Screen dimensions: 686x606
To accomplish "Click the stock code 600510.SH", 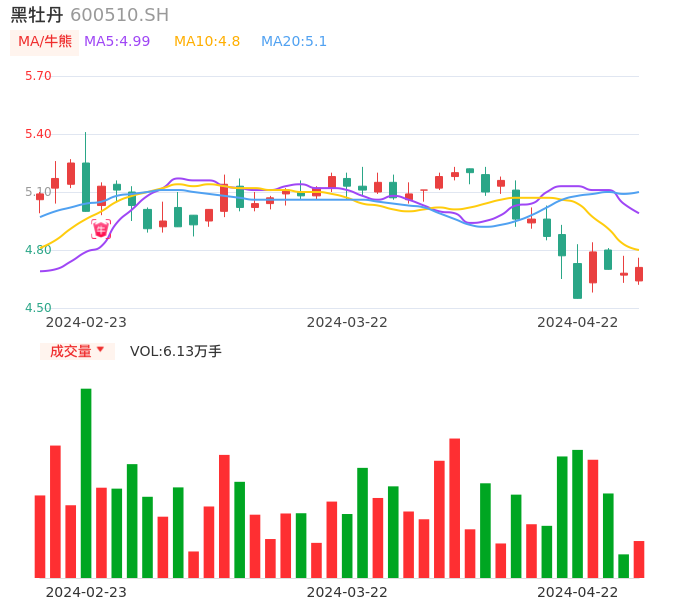I will [119, 15].
